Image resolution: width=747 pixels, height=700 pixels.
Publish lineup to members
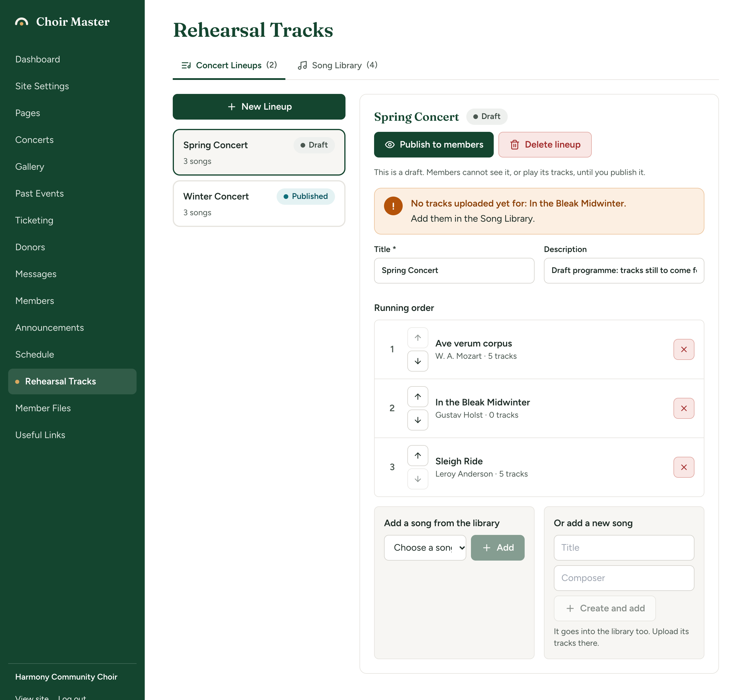434,145
